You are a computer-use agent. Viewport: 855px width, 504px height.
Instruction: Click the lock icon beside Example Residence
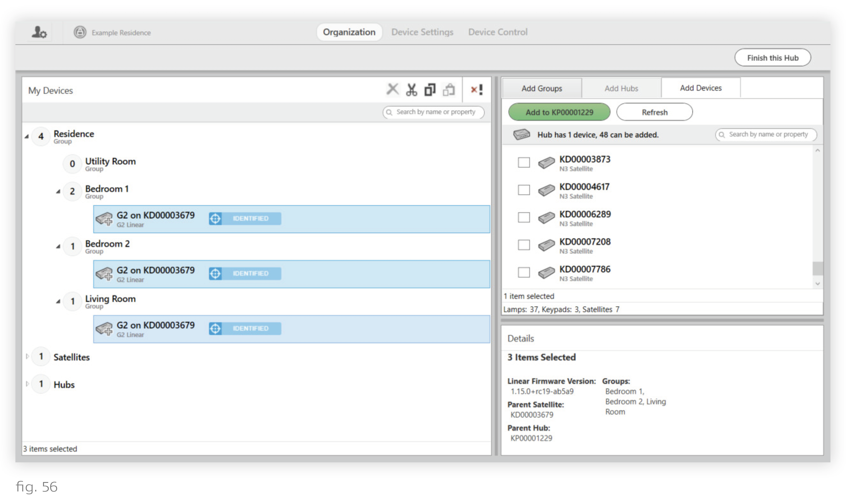[x=80, y=33]
